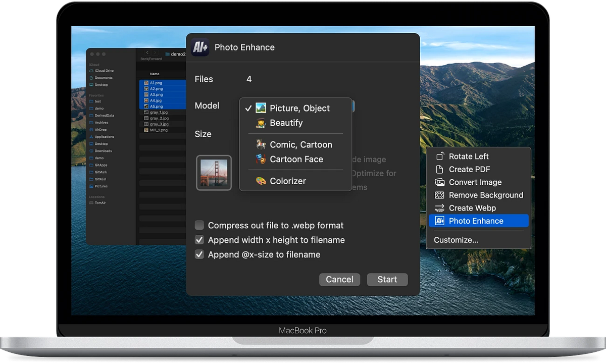Disable append @x-size to filename

pyautogui.click(x=199, y=254)
